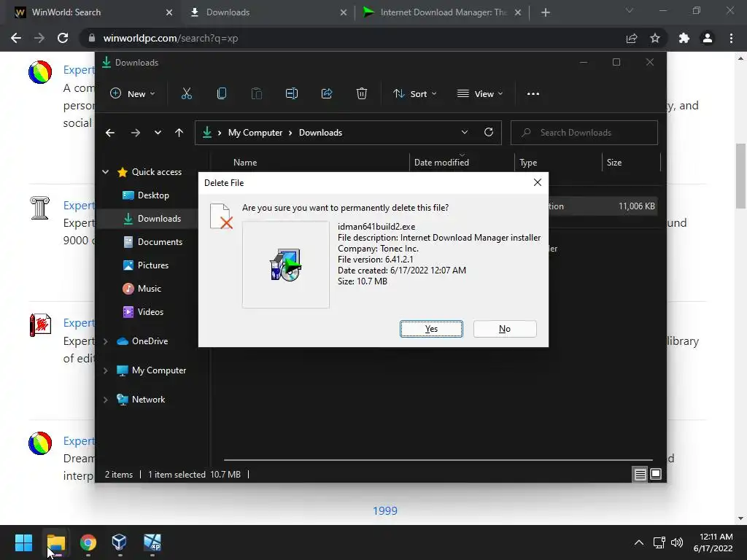Switch to details view layout icon
Screen dimensions: 747x560
(640, 474)
